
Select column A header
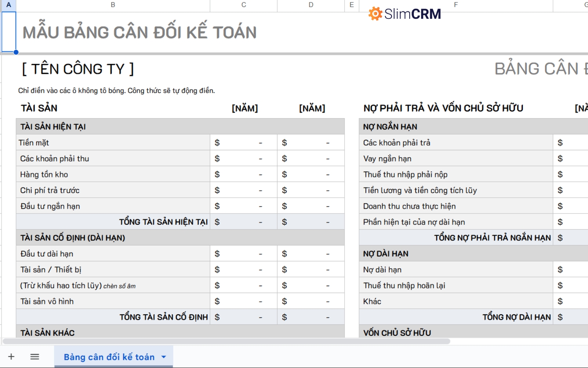click(x=9, y=5)
